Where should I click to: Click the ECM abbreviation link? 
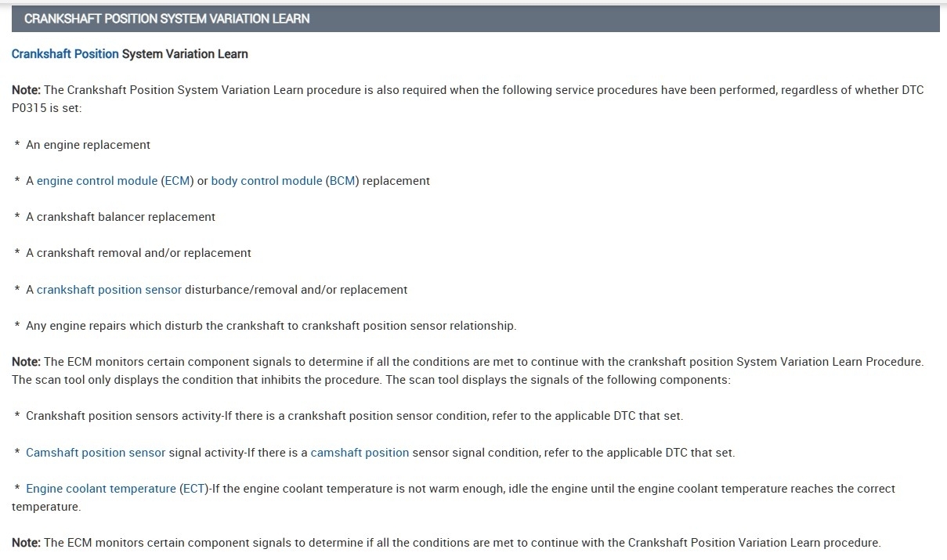[x=177, y=181]
